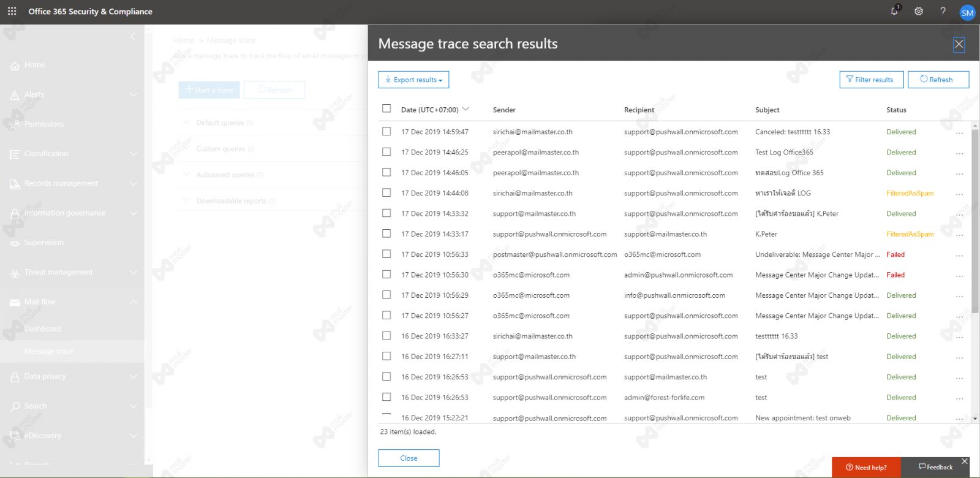Select Message trace in the sidebar

(48, 352)
